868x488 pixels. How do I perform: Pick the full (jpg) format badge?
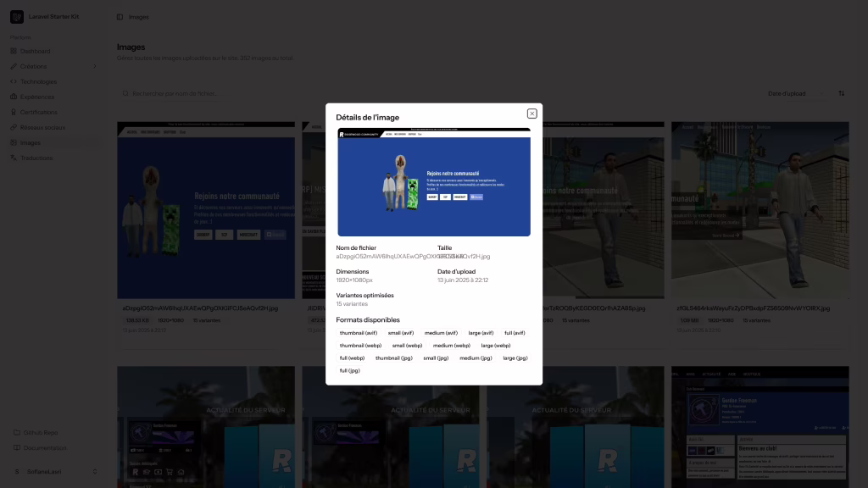[x=350, y=371]
